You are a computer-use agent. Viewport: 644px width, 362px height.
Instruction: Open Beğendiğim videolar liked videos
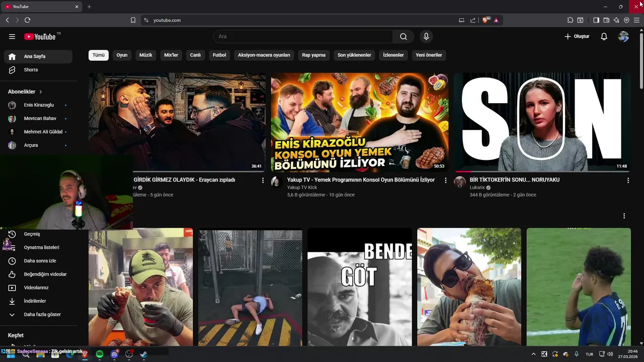(x=38, y=275)
